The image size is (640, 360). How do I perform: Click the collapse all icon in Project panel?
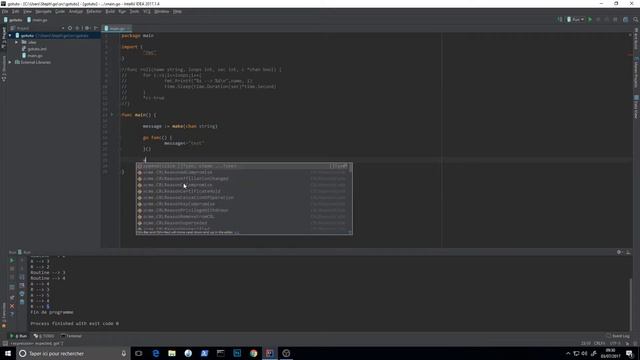[x=78, y=28]
